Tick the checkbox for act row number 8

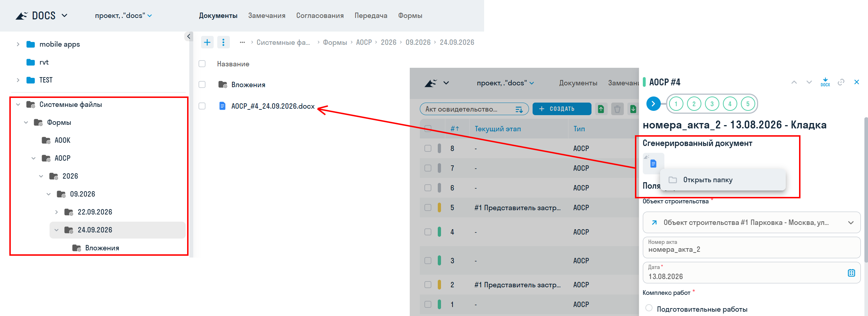(428, 148)
